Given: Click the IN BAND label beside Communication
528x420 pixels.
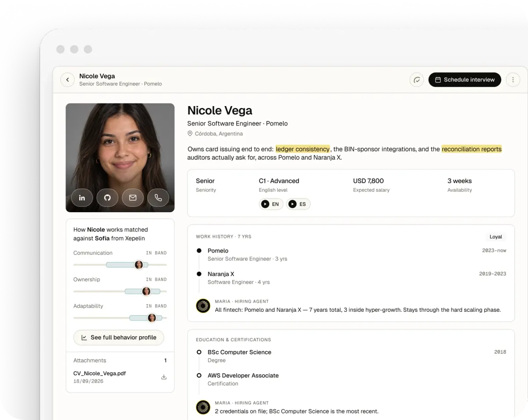Looking at the screenshot, I should (x=156, y=253).
